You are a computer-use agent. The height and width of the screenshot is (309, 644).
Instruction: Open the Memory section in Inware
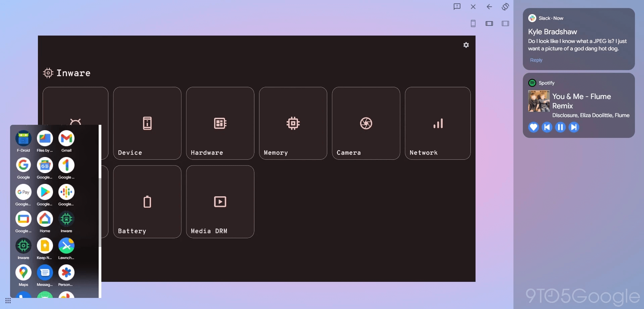tap(293, 123)
